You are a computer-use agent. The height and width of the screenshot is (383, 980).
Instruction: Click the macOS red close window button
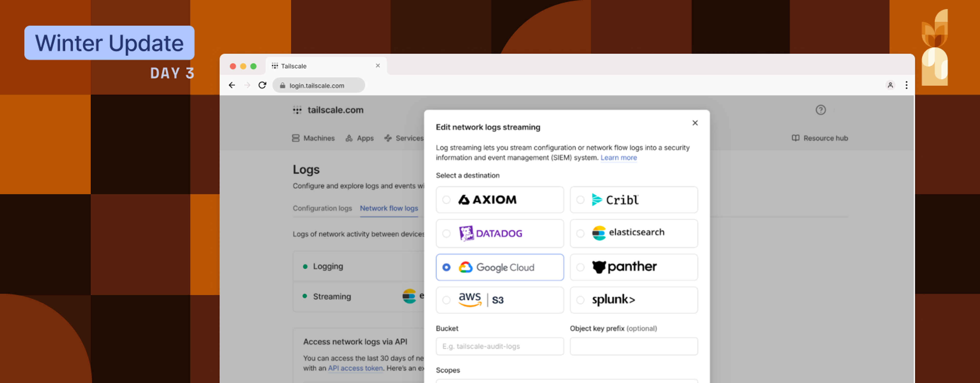click(x=233, y=66)
